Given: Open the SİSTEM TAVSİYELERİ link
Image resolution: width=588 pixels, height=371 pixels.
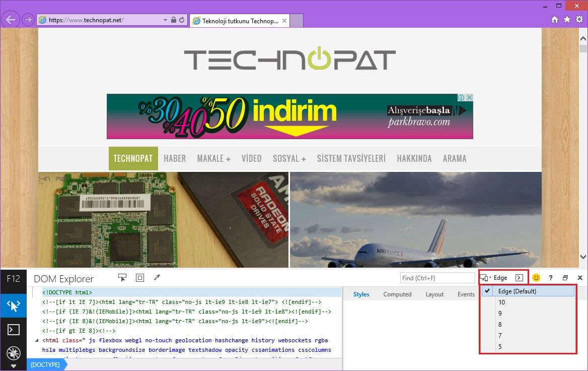Looking at the screenshot, I should pos(351,158).
